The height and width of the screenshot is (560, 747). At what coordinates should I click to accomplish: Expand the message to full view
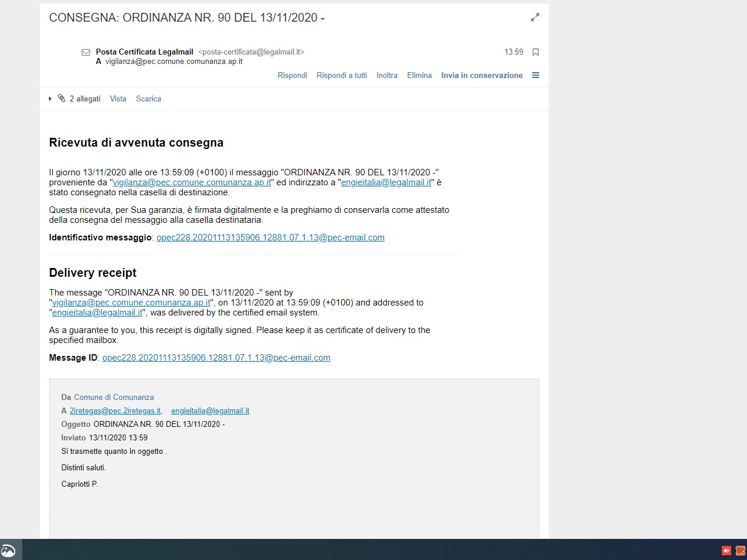click(535, 18)
